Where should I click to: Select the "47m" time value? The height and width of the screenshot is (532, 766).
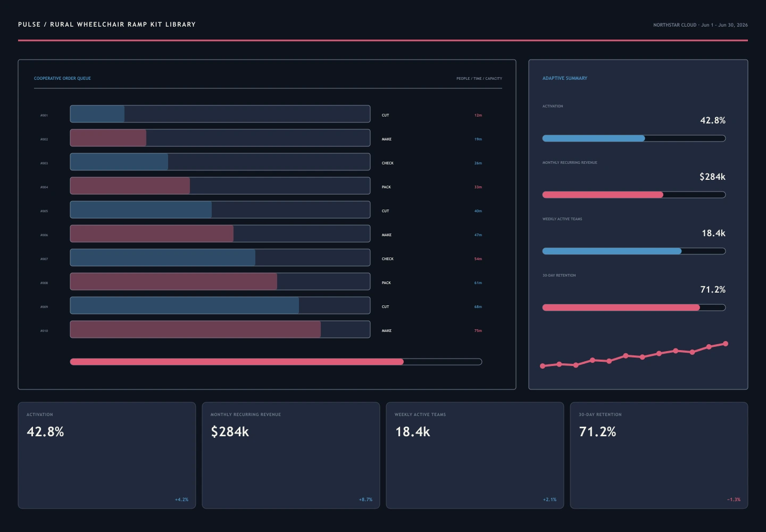pos(478,235)
